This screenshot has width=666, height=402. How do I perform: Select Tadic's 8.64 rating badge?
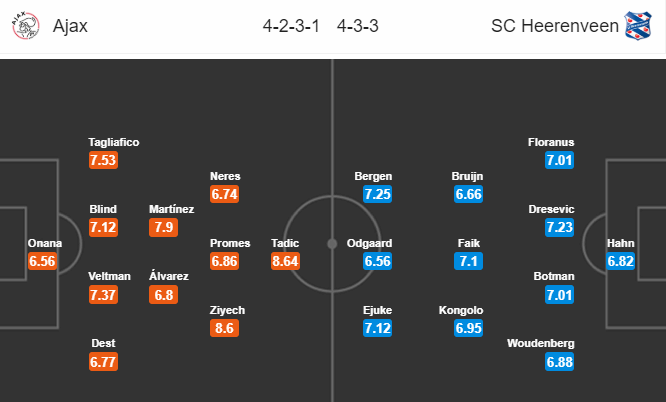[285, 261]
